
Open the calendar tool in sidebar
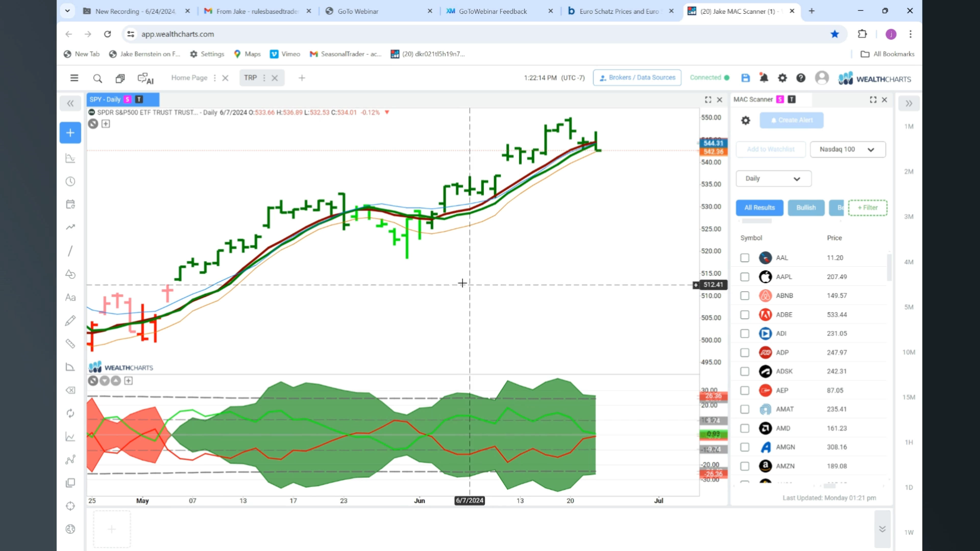click(70, 204)
